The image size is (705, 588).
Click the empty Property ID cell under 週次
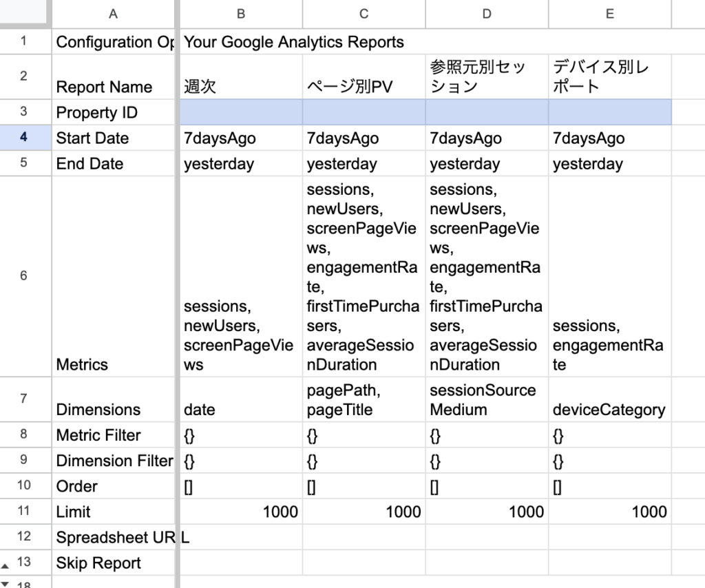pyautogui.click(x=240, y=112)
